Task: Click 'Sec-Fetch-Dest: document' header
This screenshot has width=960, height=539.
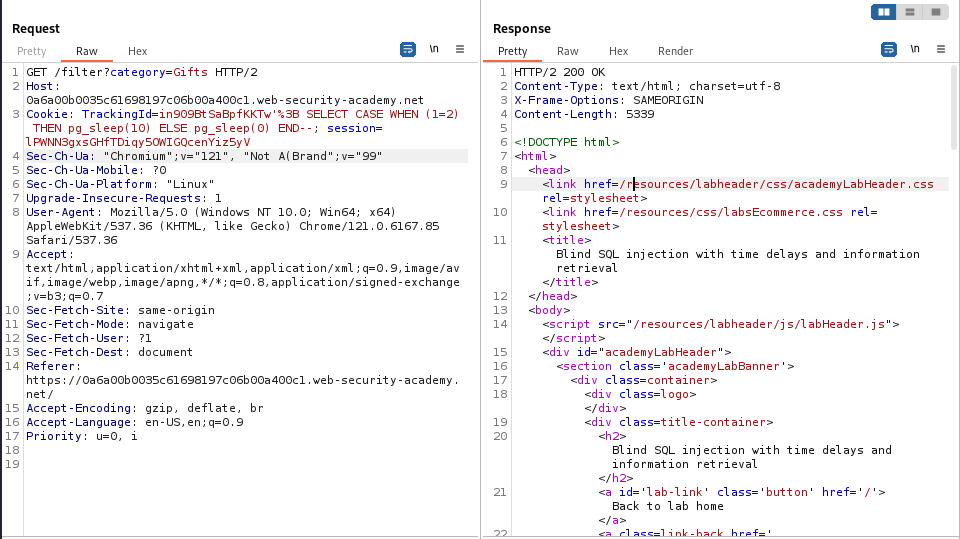Action: 109,353
